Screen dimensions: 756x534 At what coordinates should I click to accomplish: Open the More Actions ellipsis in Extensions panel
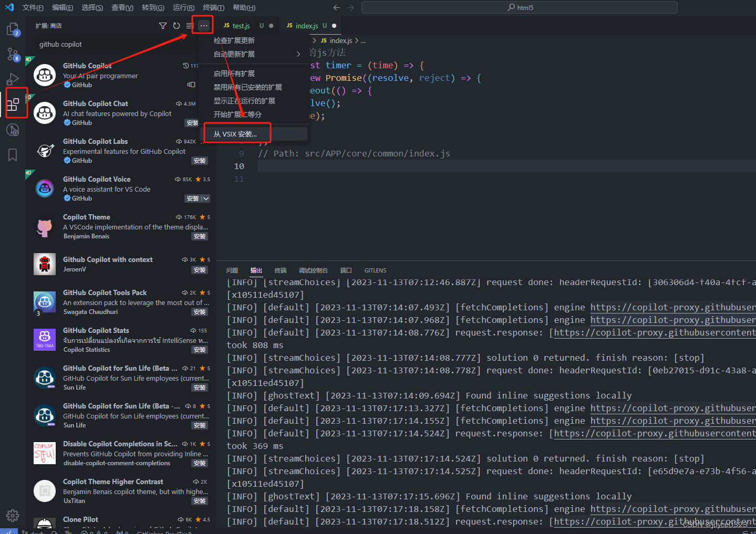pos(202,25)
